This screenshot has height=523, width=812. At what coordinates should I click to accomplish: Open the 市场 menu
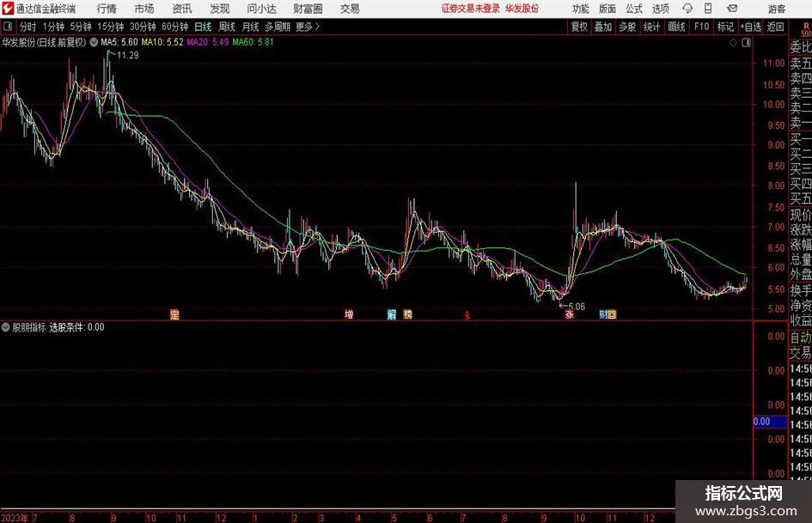144,9
